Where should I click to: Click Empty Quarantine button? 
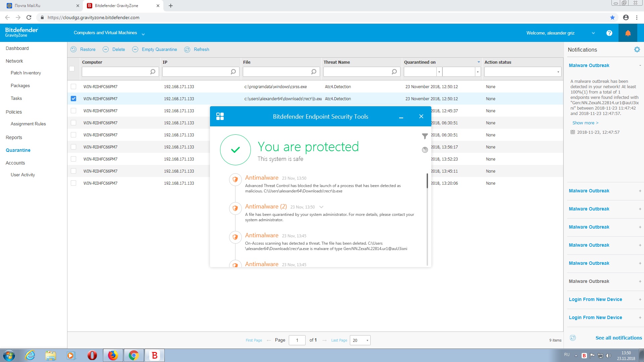tap(159, 49)
